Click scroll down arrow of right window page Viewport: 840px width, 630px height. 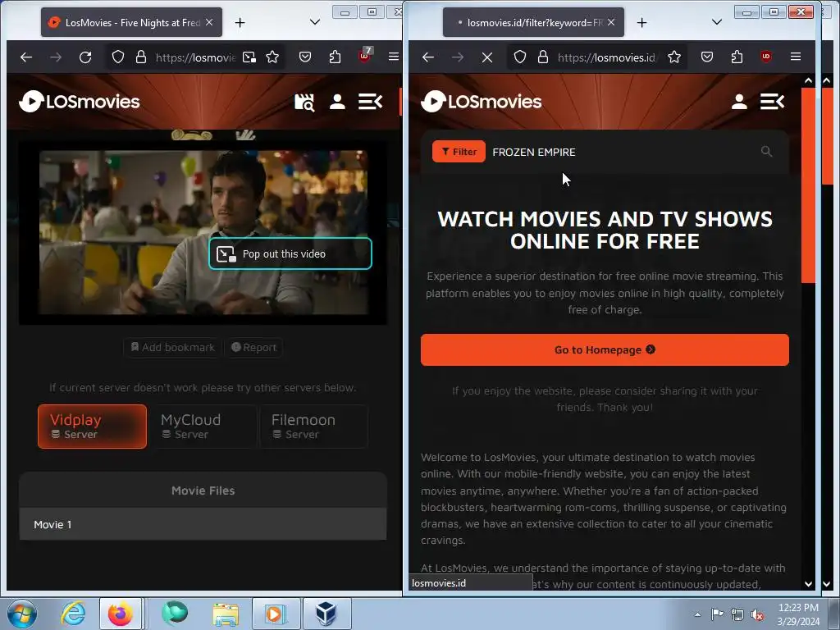pyautogui.click(x=808, y=583)
